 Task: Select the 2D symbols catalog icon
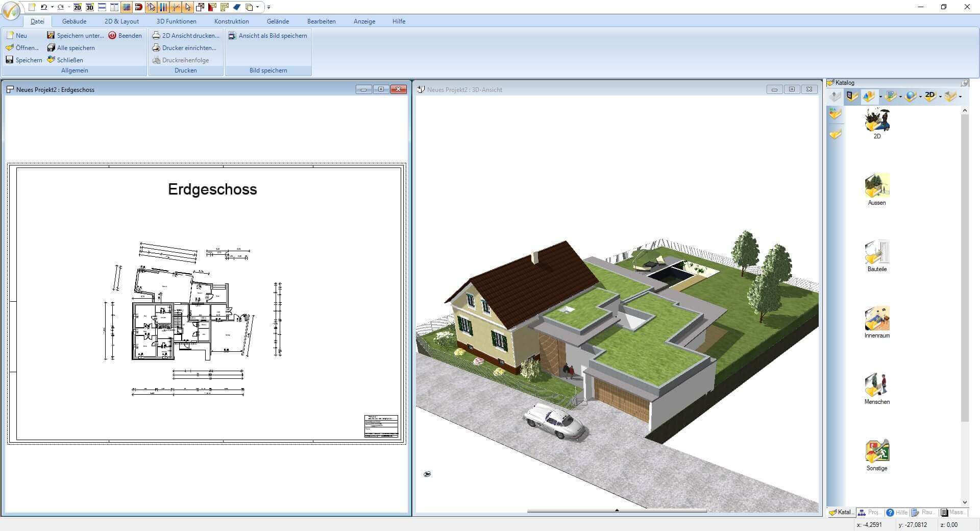(876, 122)
